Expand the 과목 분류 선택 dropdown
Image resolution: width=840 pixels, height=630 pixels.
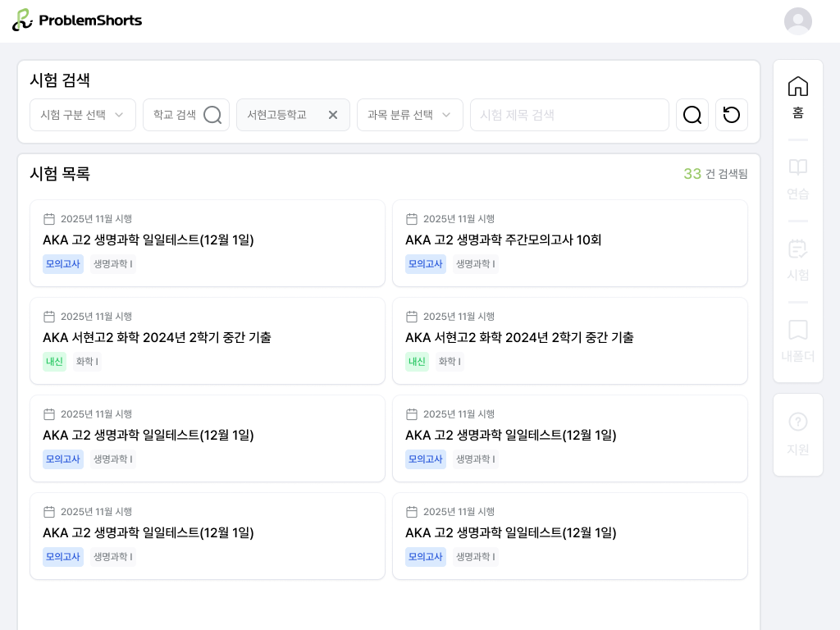click(409, 115)
